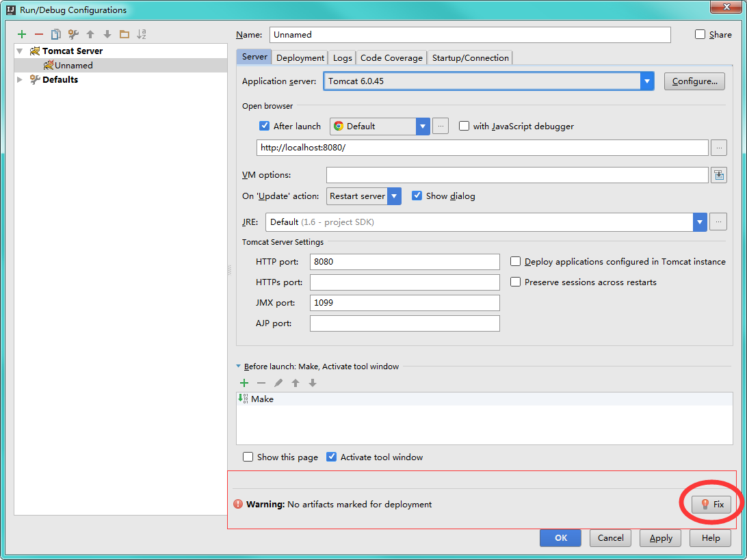Open URL ellipsis button beside localhost address

(x=719, y=148)
